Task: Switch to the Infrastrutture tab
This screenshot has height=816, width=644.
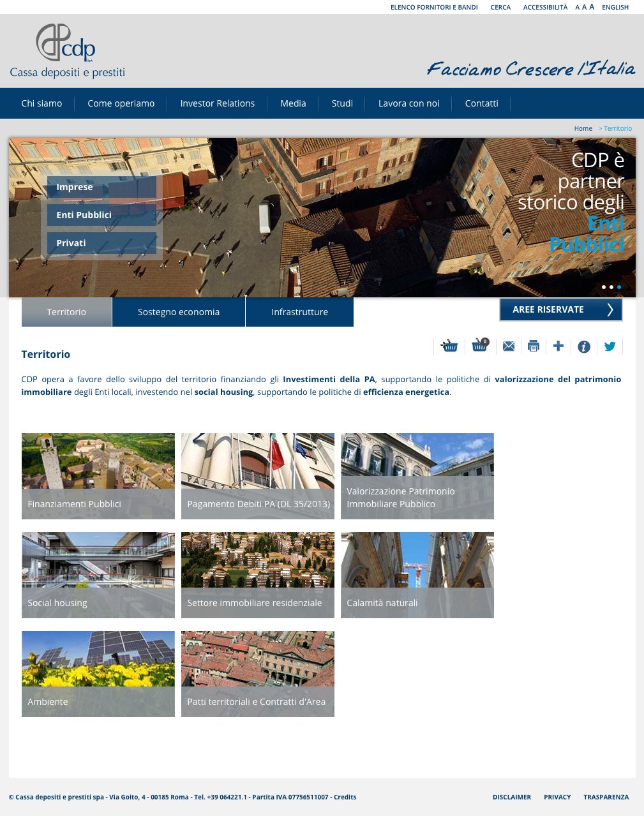Action: [x=299, y=312]
